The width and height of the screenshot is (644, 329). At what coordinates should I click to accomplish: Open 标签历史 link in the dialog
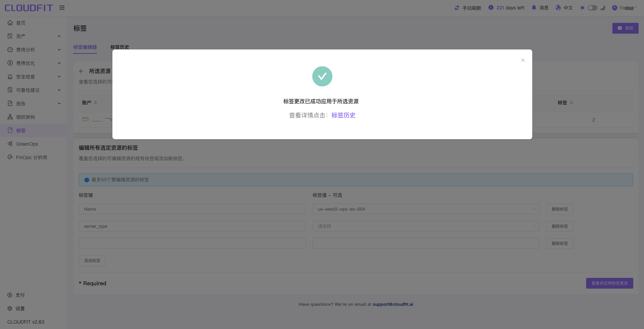click(x=343, y=115)
